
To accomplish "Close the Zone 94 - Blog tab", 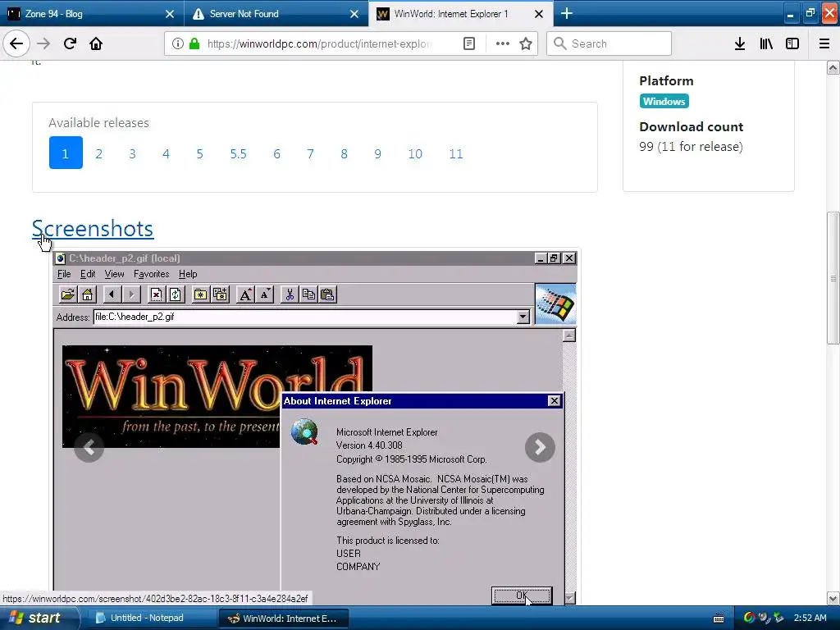I will pyautogui.click(x=169, y=14).
